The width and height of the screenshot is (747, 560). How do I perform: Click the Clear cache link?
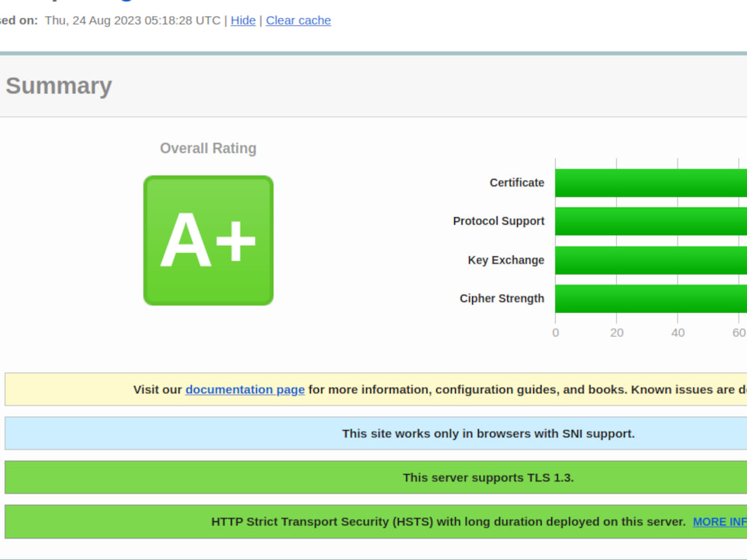[298, 20]
